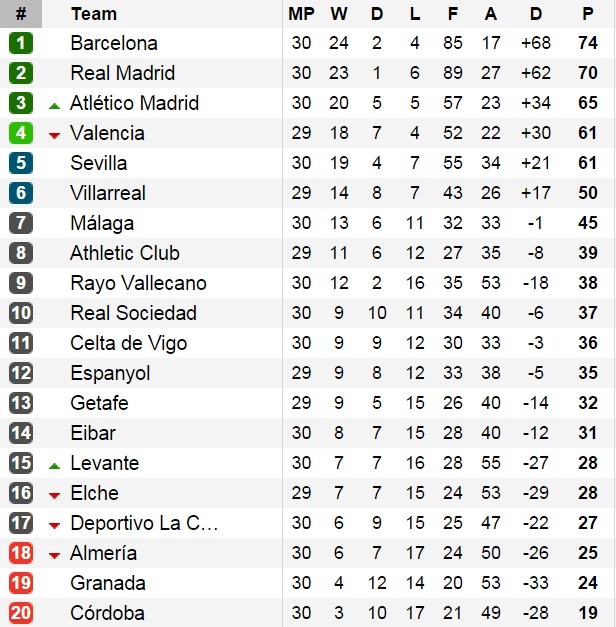Click the red position 18 badge

point(21,553)
